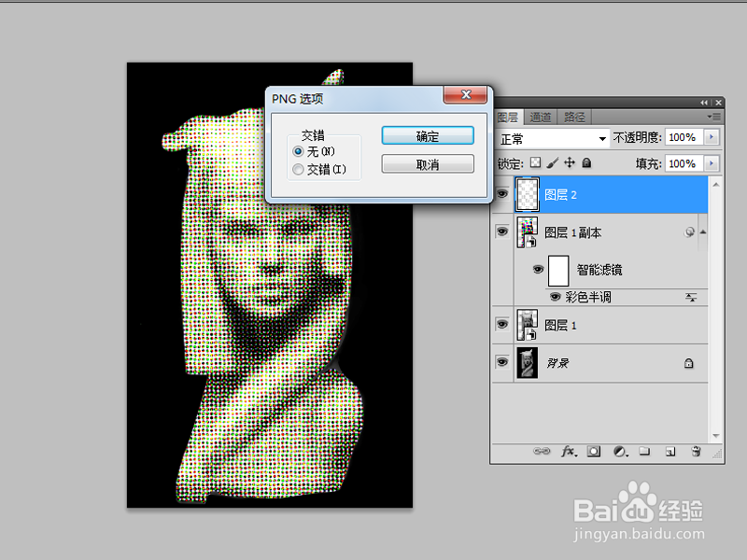The image size is (747, 560).
Task: Collapse the 图层 1 副本 smart filters arrow
Action: [x=703, y=231]
